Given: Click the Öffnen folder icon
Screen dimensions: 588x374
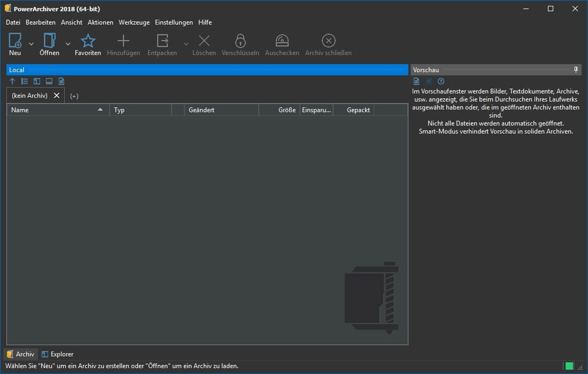Looking at the screenshot, I should (x=49, y=41).
